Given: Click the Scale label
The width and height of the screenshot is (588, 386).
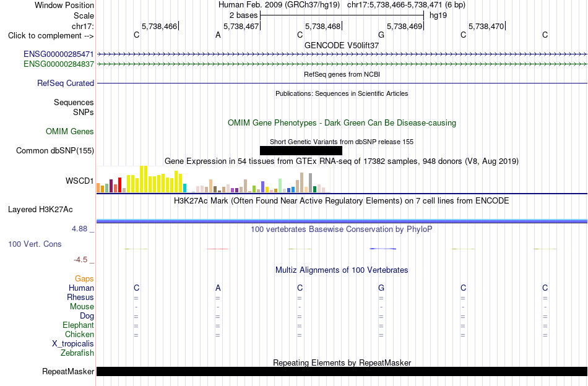Looking at the screenshot, I should tap(84, 15).
